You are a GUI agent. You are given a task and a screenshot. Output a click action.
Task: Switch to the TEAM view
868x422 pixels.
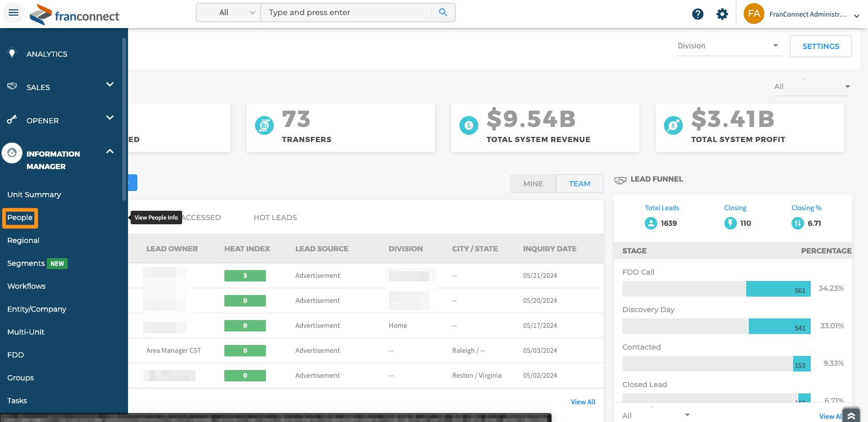pos(580,184)
